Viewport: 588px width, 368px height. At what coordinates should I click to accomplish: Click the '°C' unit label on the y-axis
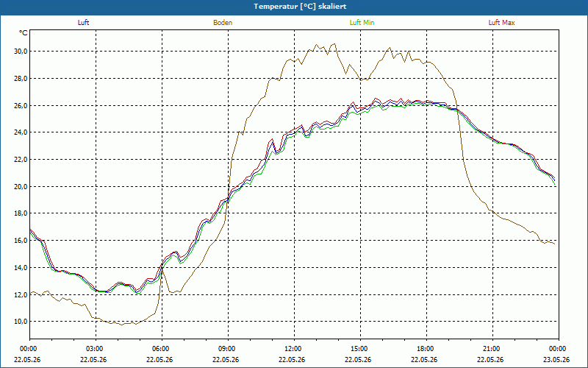pyautogui.click(x=24, y=33)
